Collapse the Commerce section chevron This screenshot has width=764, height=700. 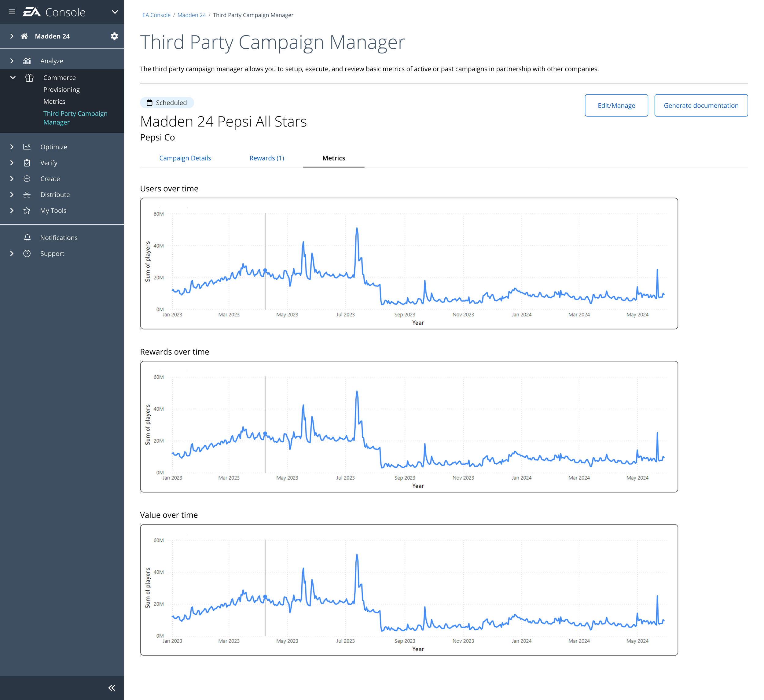[x=13, y=78]
